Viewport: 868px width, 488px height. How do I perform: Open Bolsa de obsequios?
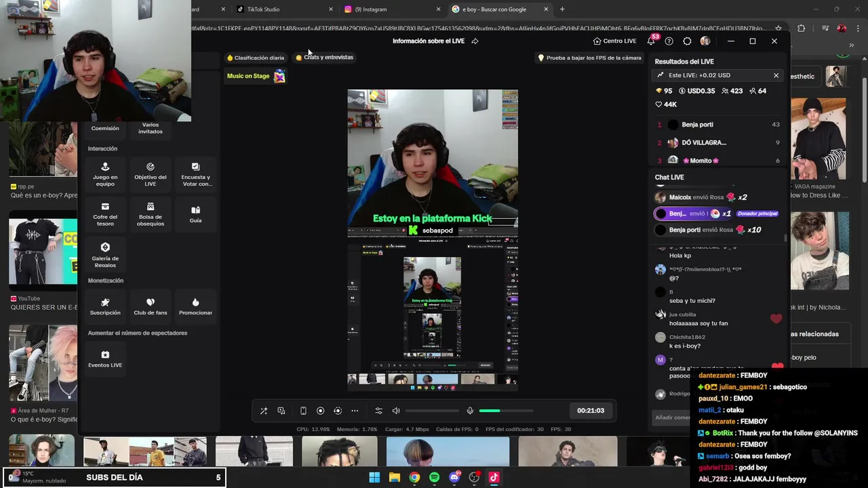pyautogui.click(x=151, y=213)
